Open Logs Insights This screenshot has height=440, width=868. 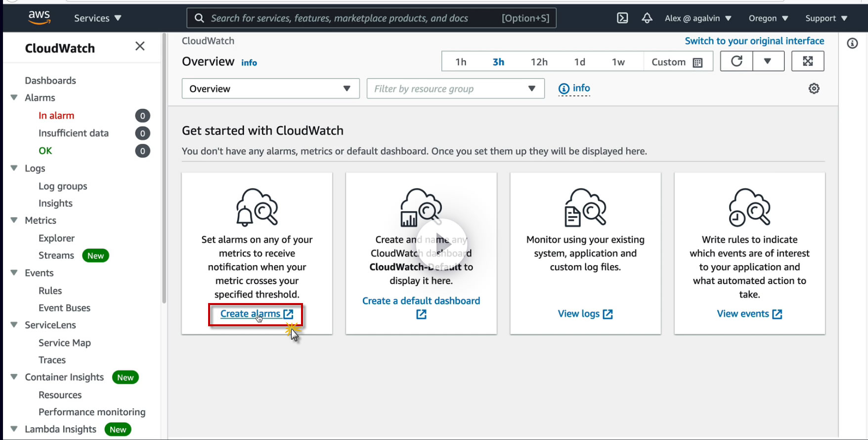55,204
